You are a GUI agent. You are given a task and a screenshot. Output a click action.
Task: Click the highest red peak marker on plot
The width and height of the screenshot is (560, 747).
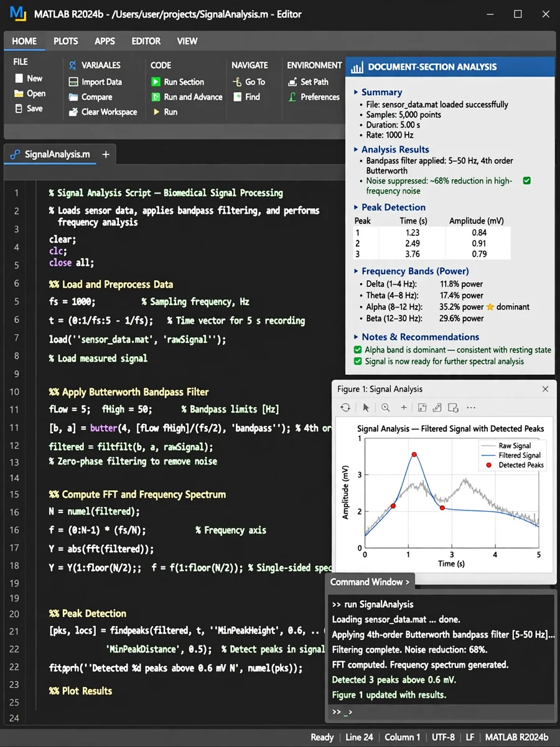tap(414, 454)
